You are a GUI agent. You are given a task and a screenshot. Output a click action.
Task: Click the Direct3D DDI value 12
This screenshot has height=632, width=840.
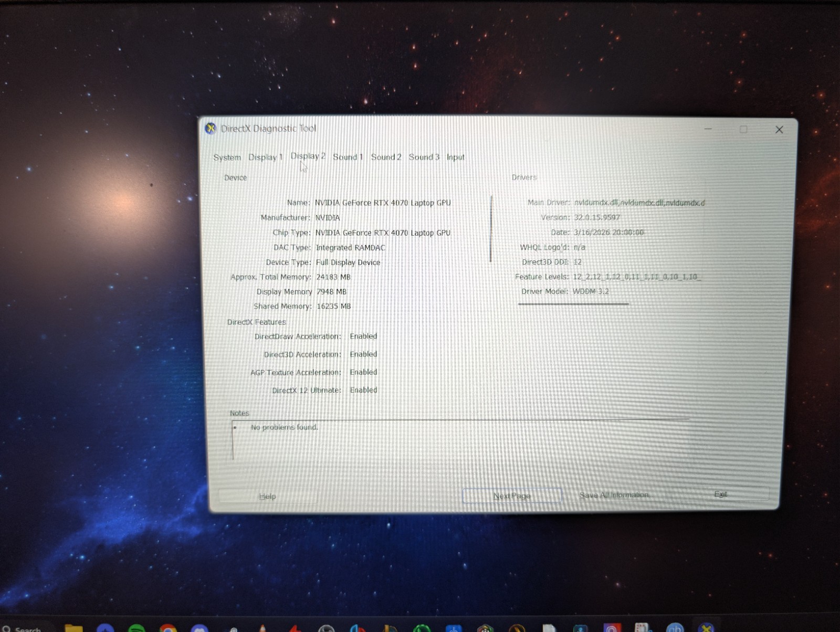[577, 262]
